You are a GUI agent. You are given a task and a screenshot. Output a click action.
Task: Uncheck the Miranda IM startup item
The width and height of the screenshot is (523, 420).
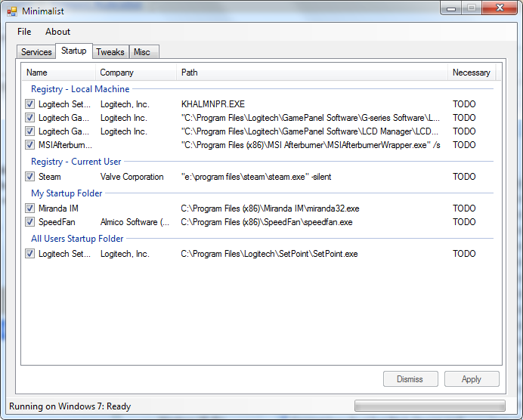[x=29, y=208]
